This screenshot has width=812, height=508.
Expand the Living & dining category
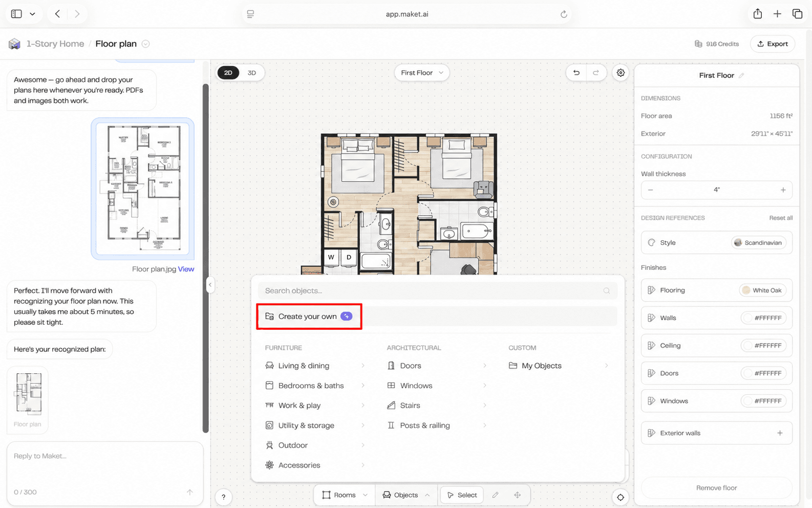tap(315, 366)
